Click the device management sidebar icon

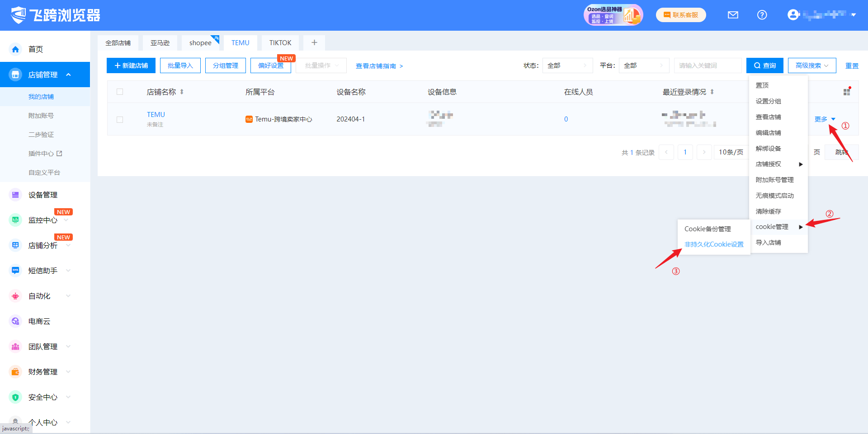(x=16, y=195)
